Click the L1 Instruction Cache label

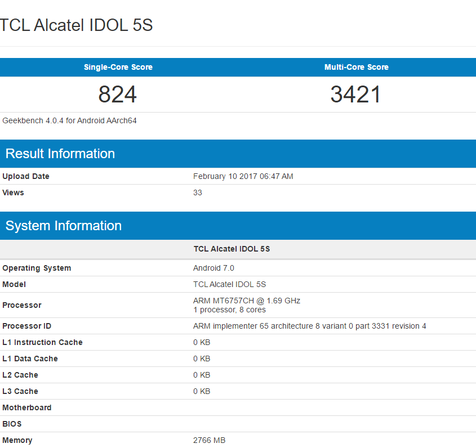42,342
